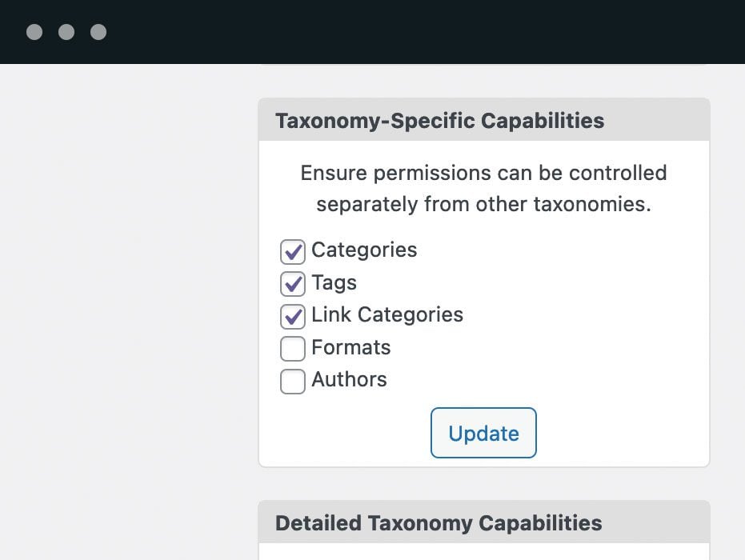Disable the Tags taxonomy checkbox

pyautogui.click(x=293, y=284)
